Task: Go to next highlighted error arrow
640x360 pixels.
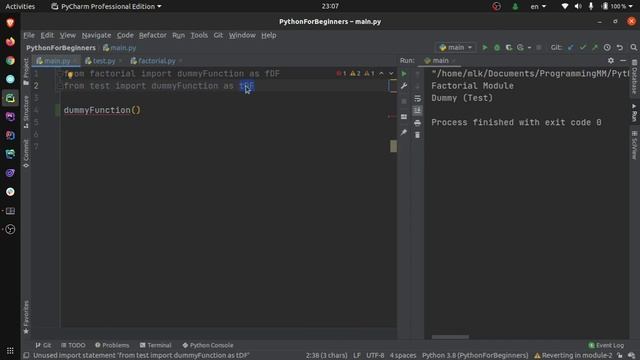Action: (391, 73)
